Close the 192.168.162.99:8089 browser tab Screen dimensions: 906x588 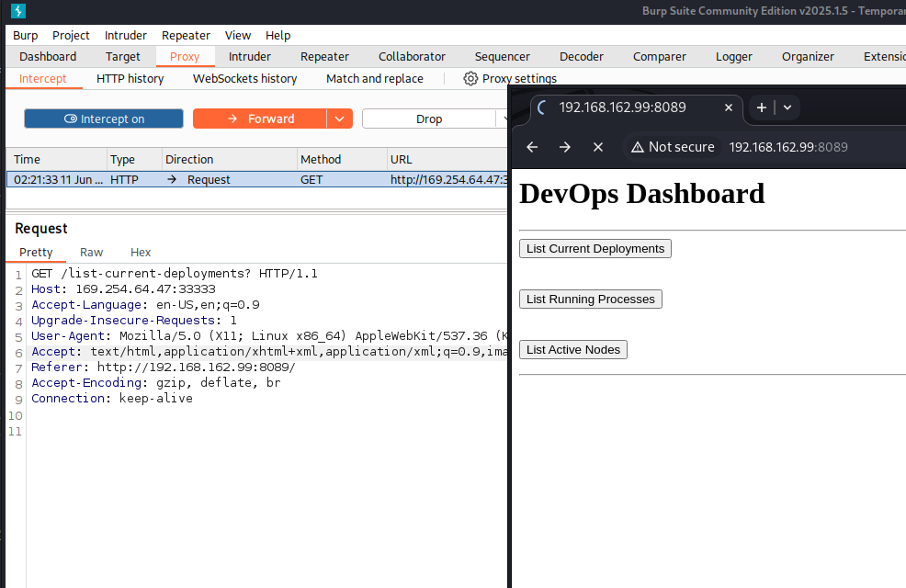click(x=729, y=107)
